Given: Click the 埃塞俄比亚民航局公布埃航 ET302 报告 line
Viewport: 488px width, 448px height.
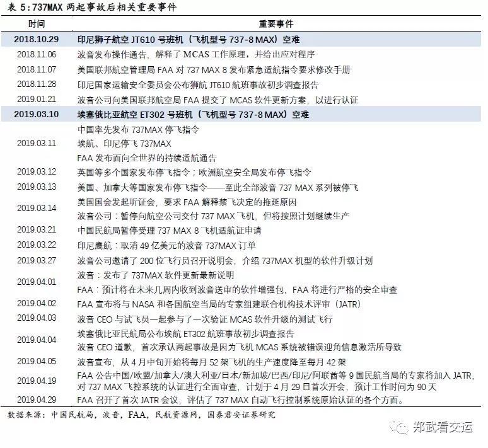Looking at the screenshot, I should (x=186, y=334).
